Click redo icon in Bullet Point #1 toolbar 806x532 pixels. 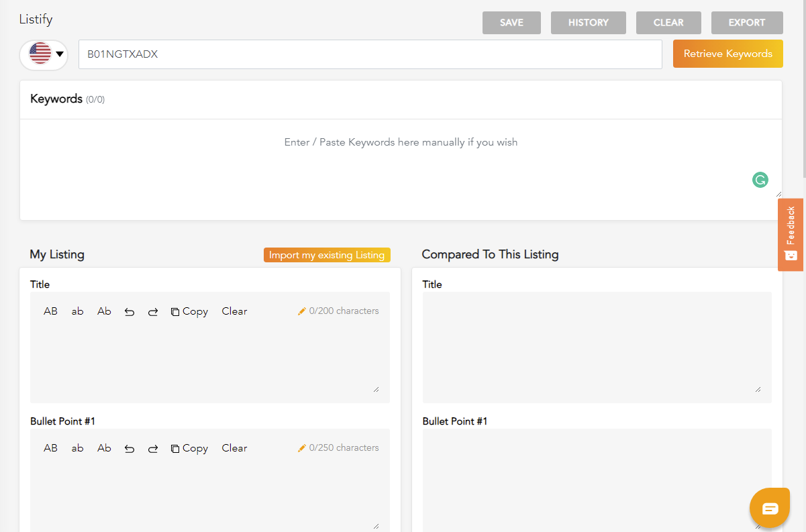[x=153, y=449]
